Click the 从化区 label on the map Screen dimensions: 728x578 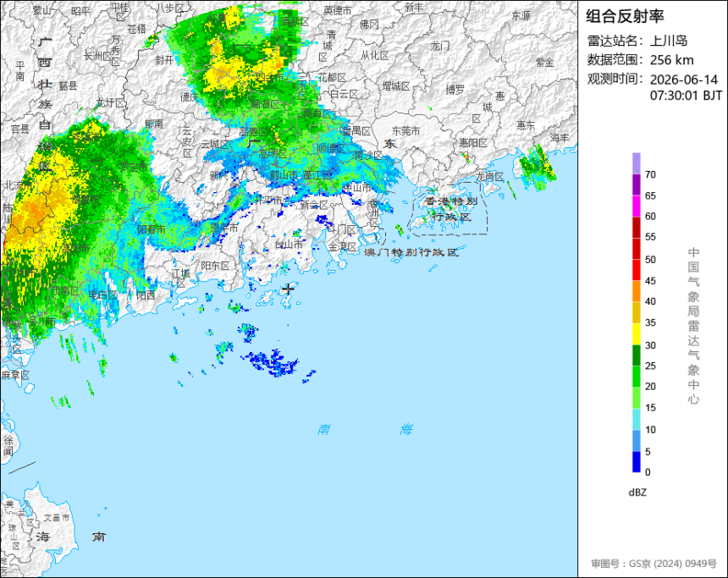pyautogui.click(x=375, y=56)
